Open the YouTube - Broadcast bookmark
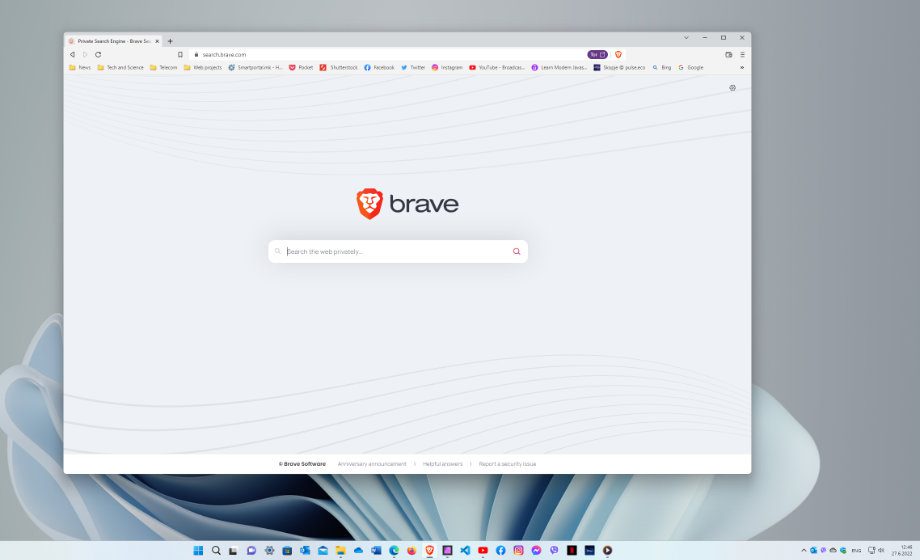Viewport: 920px width, 560px height. [x=497, y=68]
